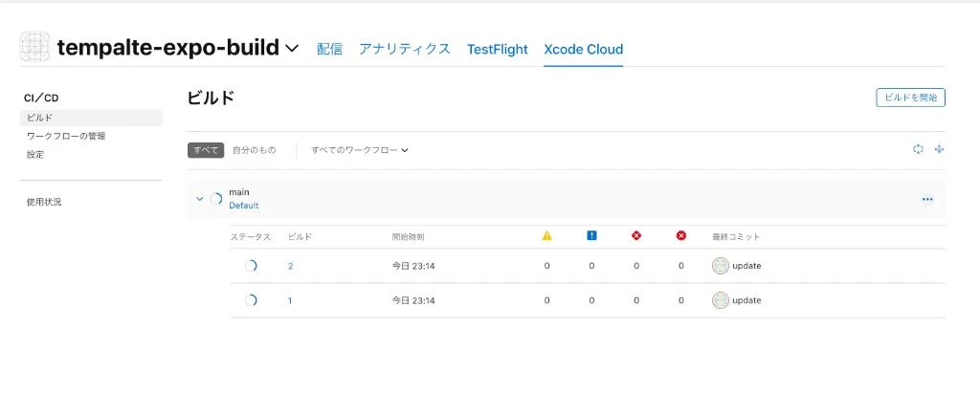
Task: Click build 2 start time 今日 23:14
Action: click(413, 266)
